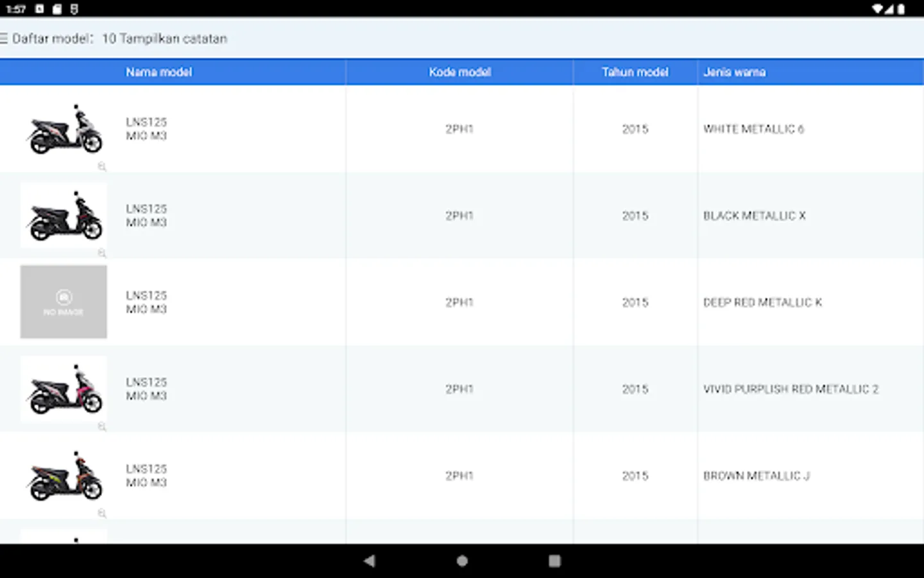The image size is (924, 578).
Task: Tap the Kode model column header
Action: coord(460,72)
